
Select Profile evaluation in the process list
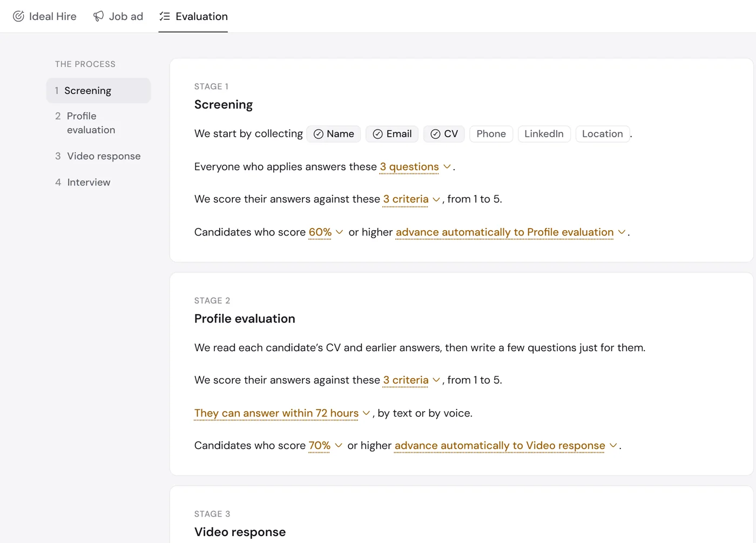pyautogui.click(x=98, y=123)
